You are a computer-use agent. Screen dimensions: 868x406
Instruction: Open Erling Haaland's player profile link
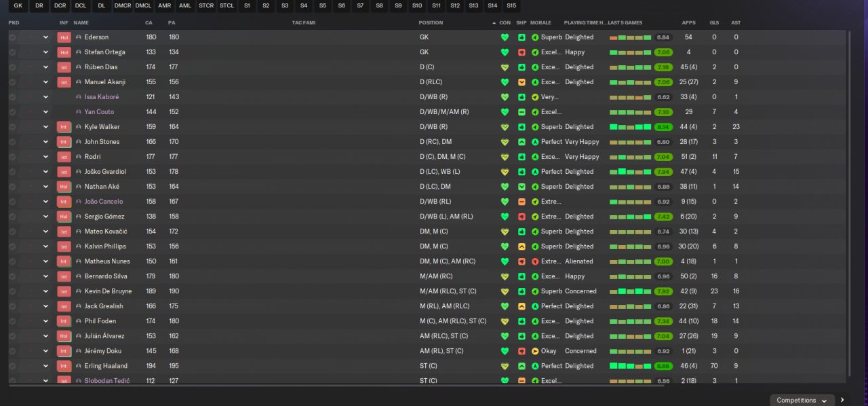[x=106, y=366]
